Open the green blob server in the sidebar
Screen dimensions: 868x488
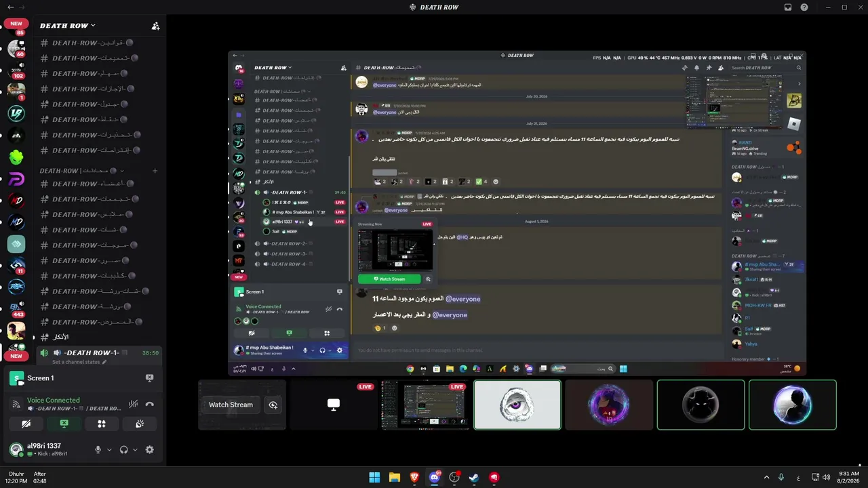pos(16,157)
